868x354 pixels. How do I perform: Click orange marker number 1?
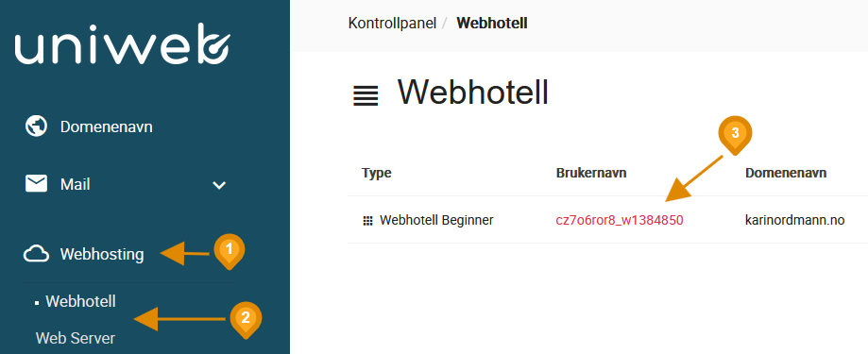pyautogui.click(x=230, y=252)
